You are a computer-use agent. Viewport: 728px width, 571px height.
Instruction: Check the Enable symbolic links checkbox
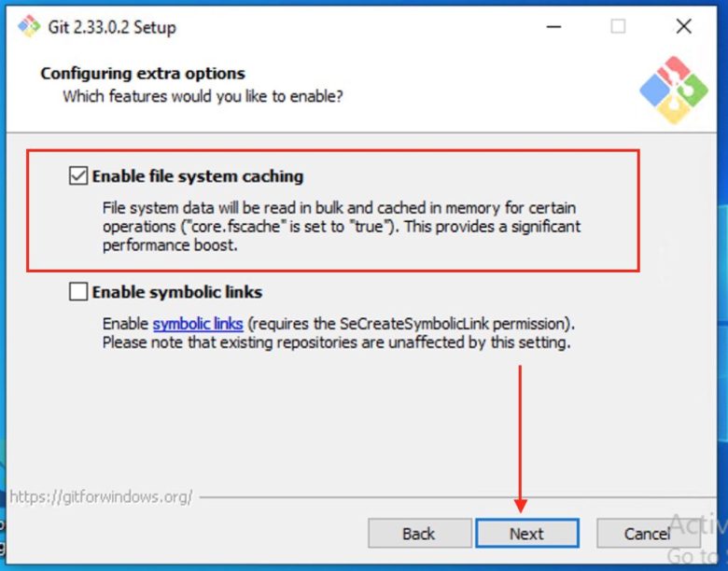point(78,292)
